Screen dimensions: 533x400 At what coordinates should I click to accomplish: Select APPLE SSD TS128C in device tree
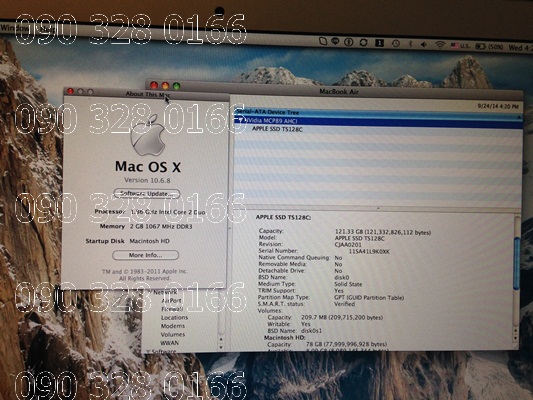(x=277, y=129)
